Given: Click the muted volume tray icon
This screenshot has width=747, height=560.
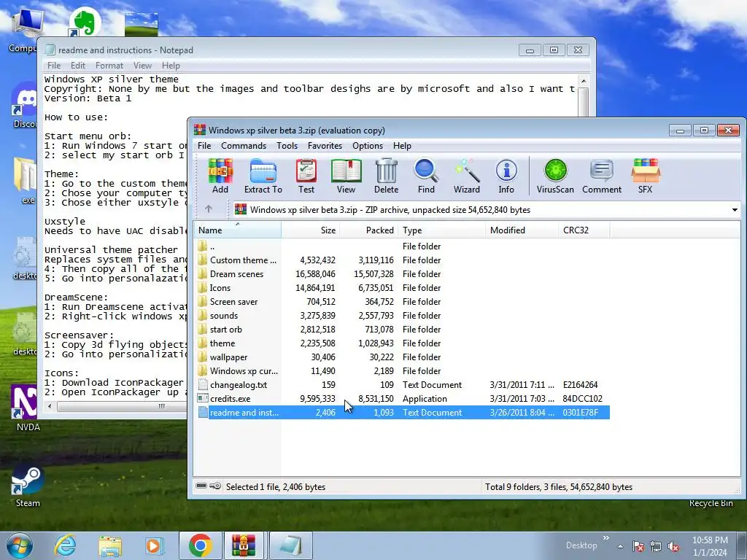Looking at the screenshot, I should click(x=673, y=546).
